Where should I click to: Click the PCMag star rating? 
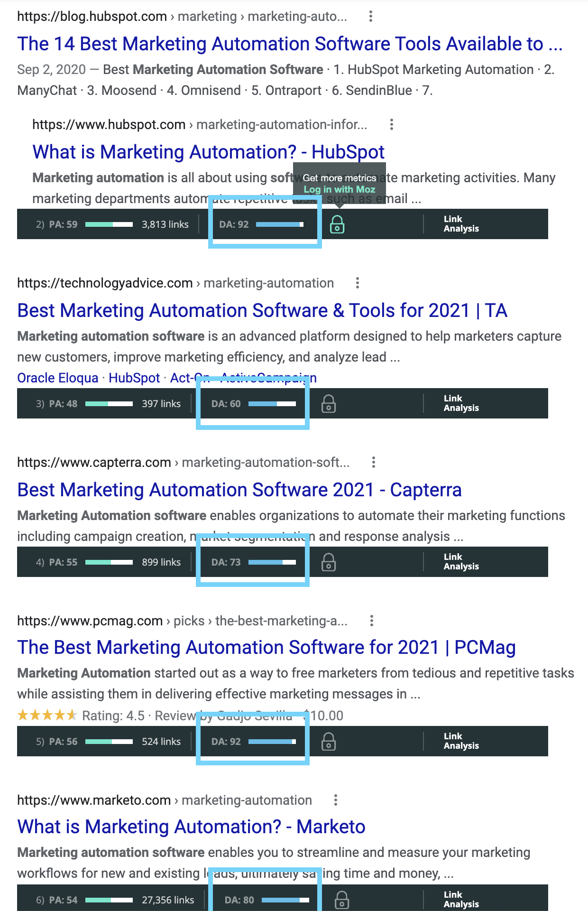tap(47, 715)
